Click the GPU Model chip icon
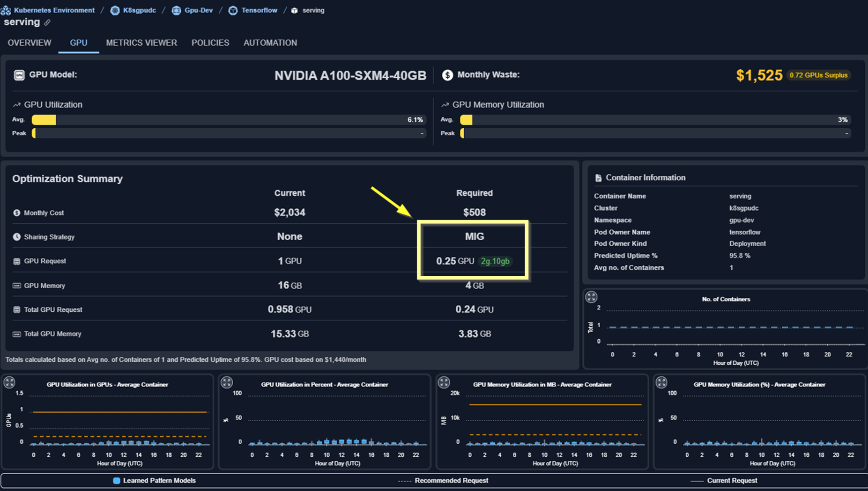Screen dimensions: 868x491 click(19, 75)
